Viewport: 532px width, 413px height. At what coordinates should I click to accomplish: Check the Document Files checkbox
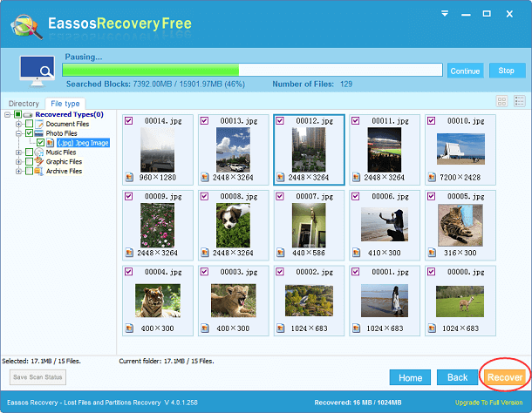coord(29,124)
